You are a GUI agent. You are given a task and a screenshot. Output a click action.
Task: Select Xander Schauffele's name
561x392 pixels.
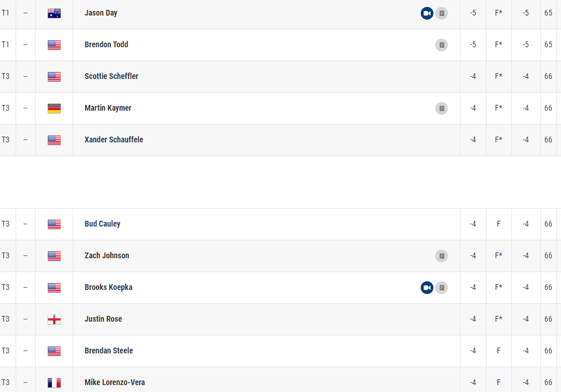coord(114,140)
